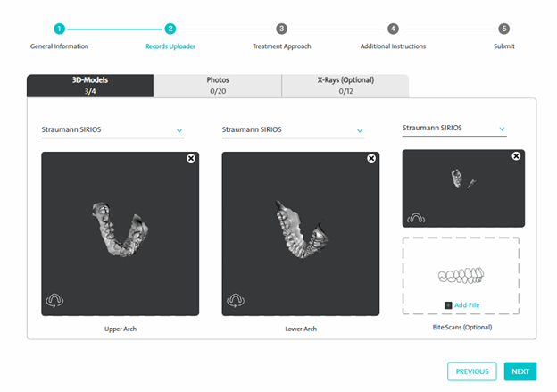Screen dimensions: 557x392
Task: Jump to step 4 Additional Instructions
Action: click(393, 29)
